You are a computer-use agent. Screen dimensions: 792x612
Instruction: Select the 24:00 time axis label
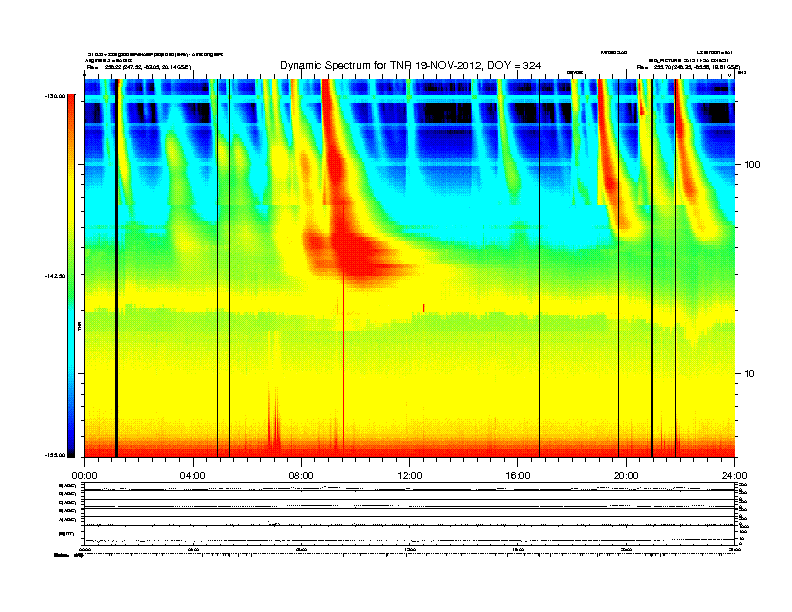point(735,475)
